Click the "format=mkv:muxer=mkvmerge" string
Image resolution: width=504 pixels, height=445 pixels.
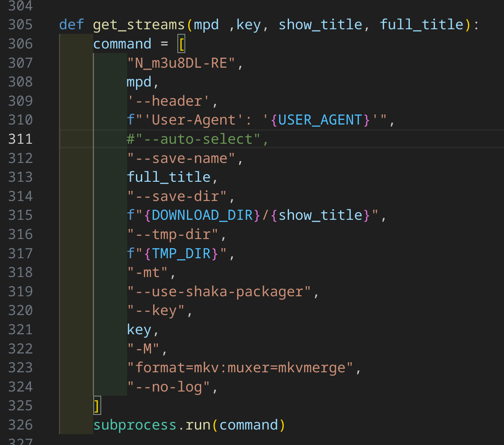coord(240,368)
